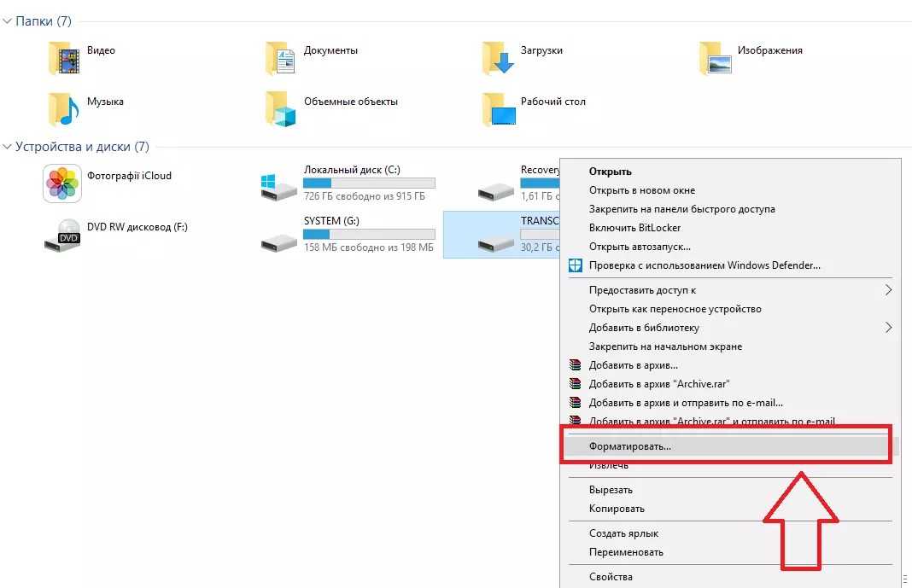Expand the Предоставить доступ к submenu arrow
The image size is (912, 588).
[888, 290]
